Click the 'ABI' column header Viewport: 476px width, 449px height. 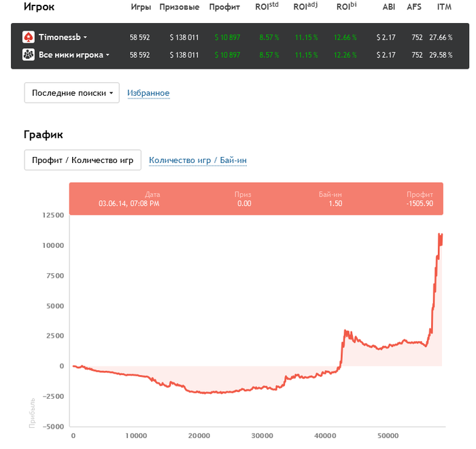[388, 7]
